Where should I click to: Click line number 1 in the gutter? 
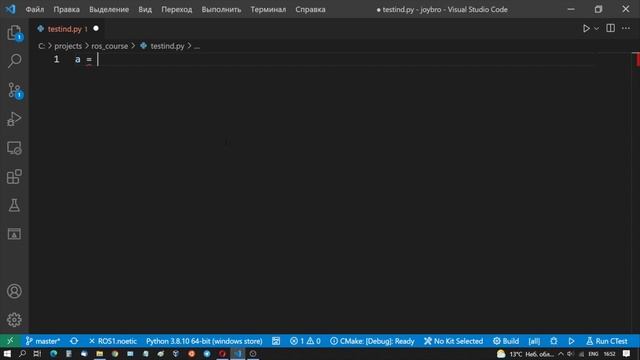[56, 60]
